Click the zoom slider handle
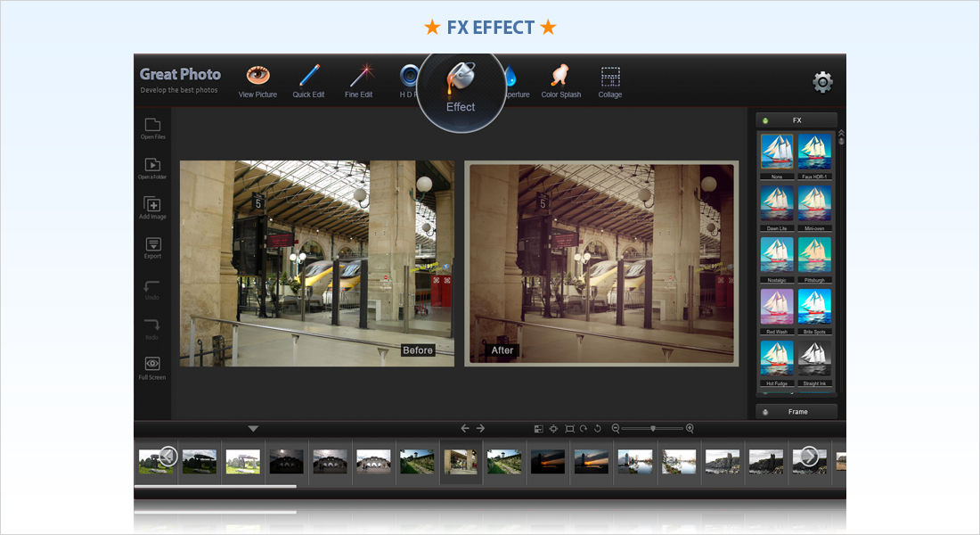The image size is (980, 535). click(x=653, y=429)
